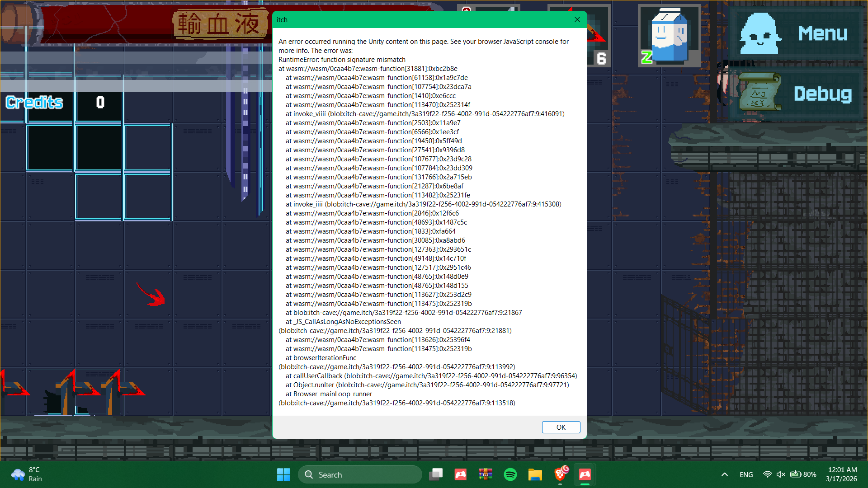Open Spotify from the taskbar
This screenshot has width=868, height=488.
[x=510, y=474]
